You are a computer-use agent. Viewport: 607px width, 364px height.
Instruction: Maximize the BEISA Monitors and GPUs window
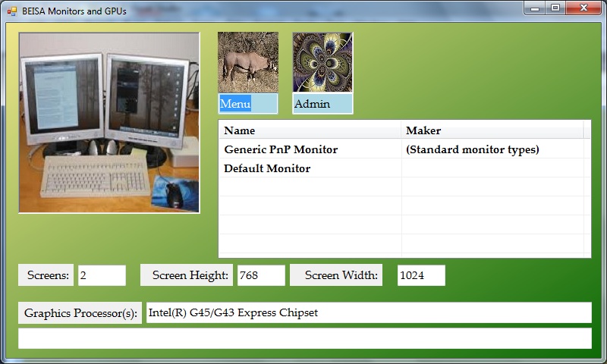(555, 8)
